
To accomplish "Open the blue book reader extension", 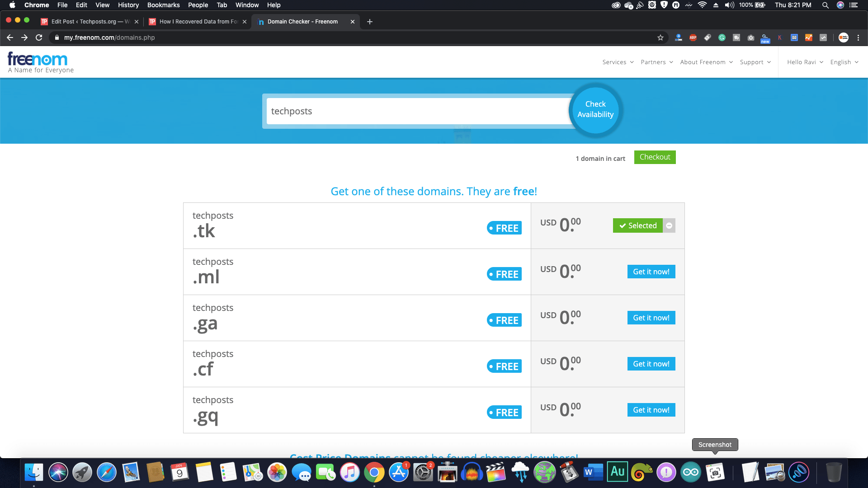I will point(794,38).
